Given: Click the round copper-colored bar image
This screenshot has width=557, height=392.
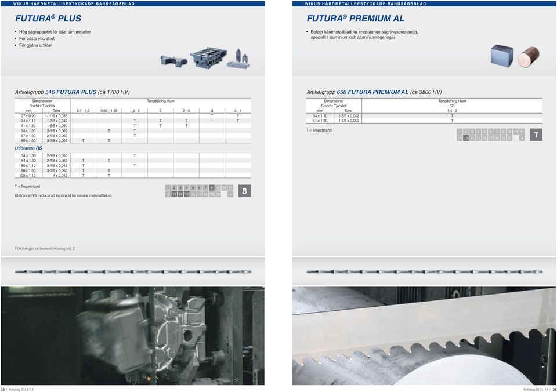Looking at the screenshot, I should tap(528, 56).
